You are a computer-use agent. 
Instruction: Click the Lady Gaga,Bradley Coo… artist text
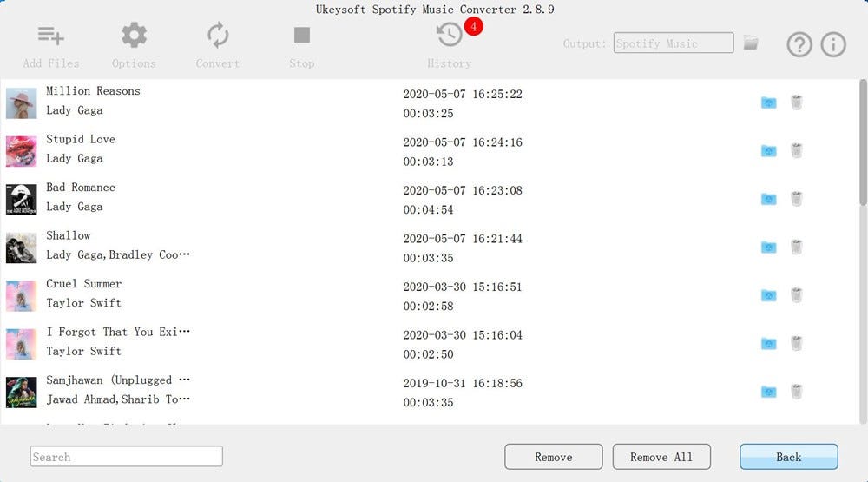[x=118, y=254]
